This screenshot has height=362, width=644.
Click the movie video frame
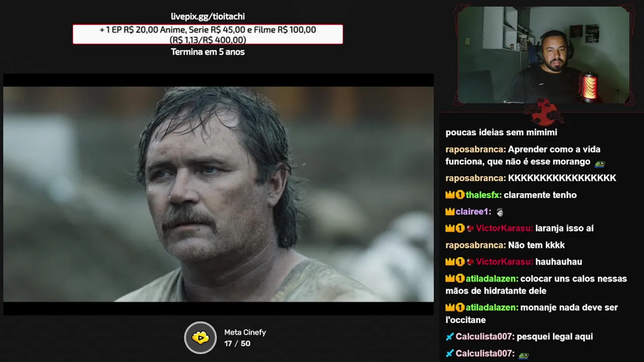click(x=218, y=194)
